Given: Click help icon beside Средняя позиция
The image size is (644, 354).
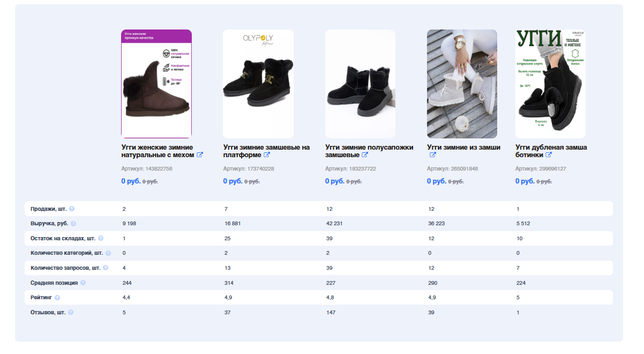Looking at the screenshot, I should [x=83, y=283].
